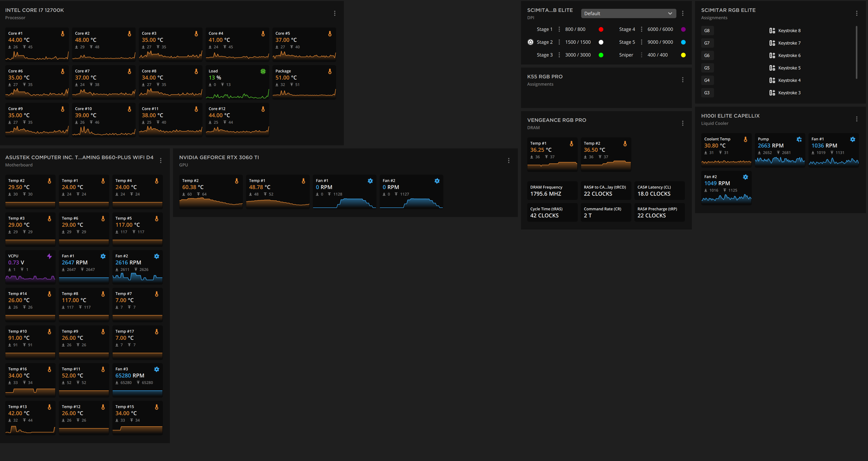Click the thermometer icon on Core #1 card
The image size is (868, 461).
62,34
